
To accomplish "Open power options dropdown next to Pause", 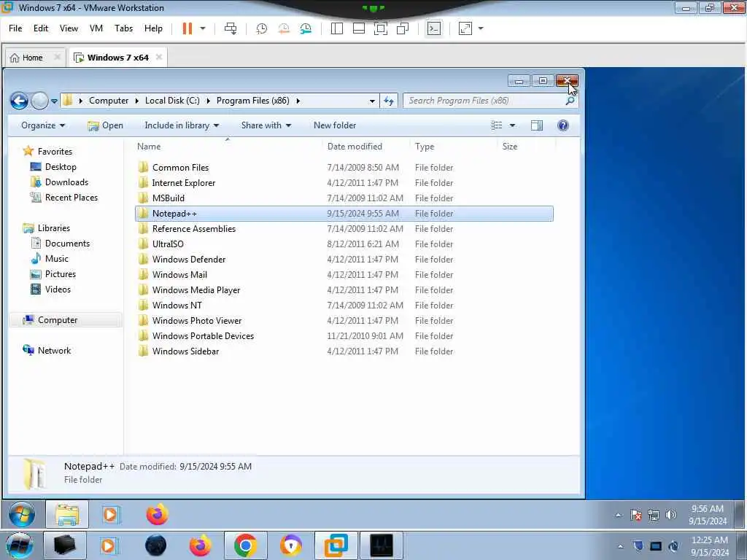I will coord(203,28).
